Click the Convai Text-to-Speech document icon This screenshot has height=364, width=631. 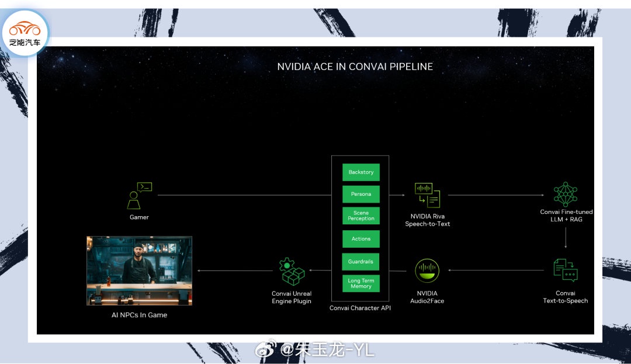pos(566,269)
